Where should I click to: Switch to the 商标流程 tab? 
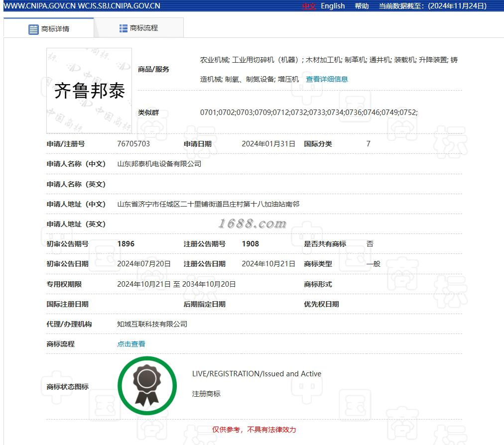pyautogui.click(x=138, y=28)
